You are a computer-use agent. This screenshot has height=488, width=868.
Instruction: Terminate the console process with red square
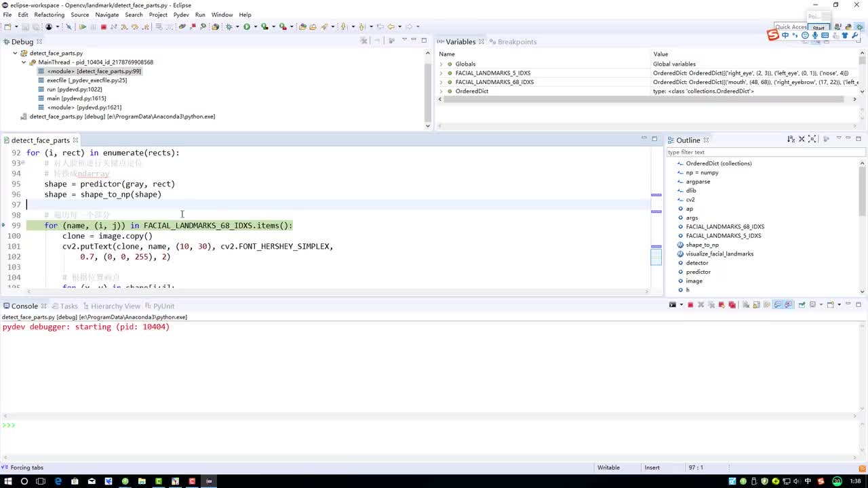[x=690, y=305]
